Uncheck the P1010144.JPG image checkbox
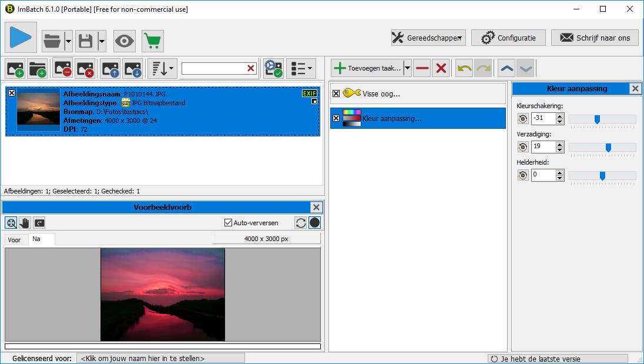This screenshot has width=644, height=364. pos(12,93)
